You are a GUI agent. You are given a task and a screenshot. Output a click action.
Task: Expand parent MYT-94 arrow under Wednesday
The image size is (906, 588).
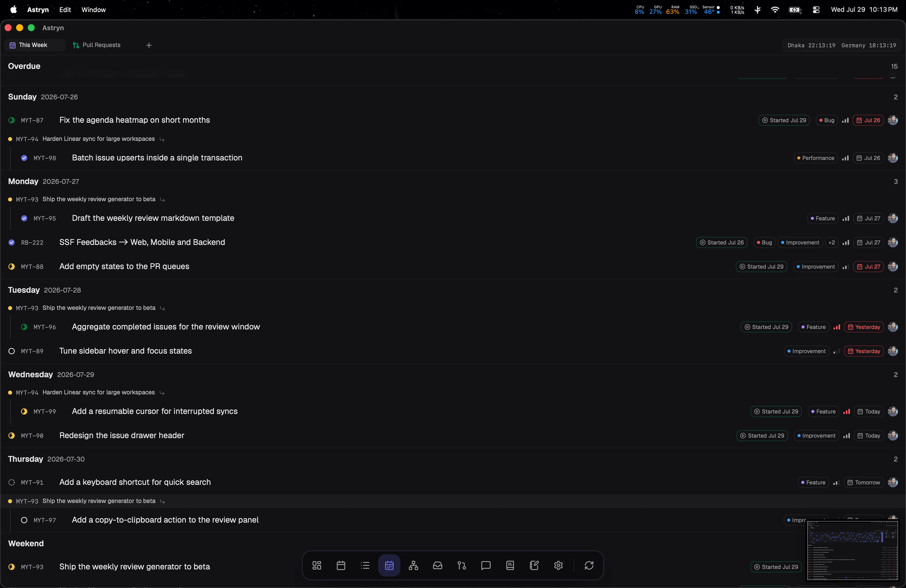162,393
